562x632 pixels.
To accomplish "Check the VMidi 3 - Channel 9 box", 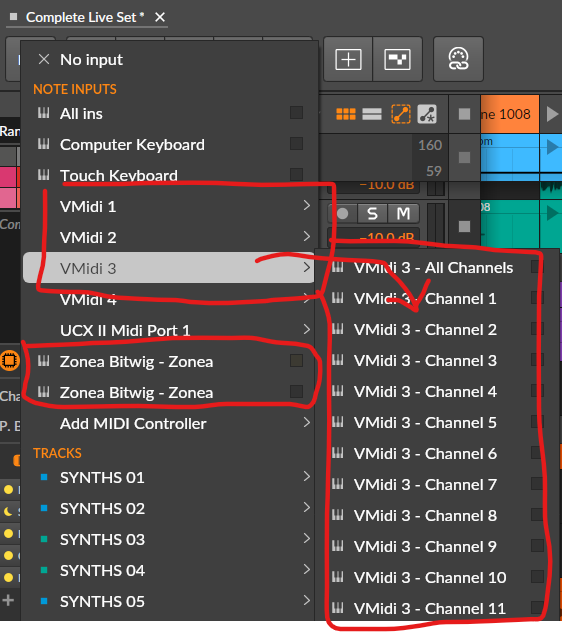I will click(537, 546).
